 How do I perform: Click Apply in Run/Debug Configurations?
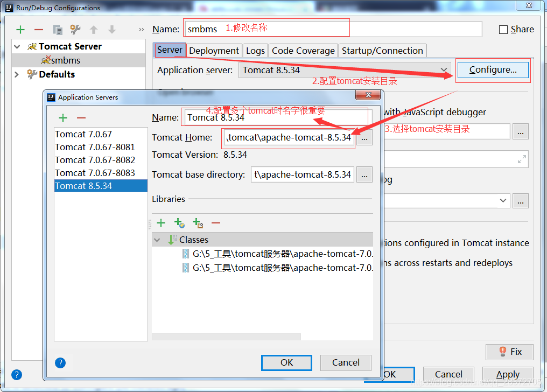[508, 375]
